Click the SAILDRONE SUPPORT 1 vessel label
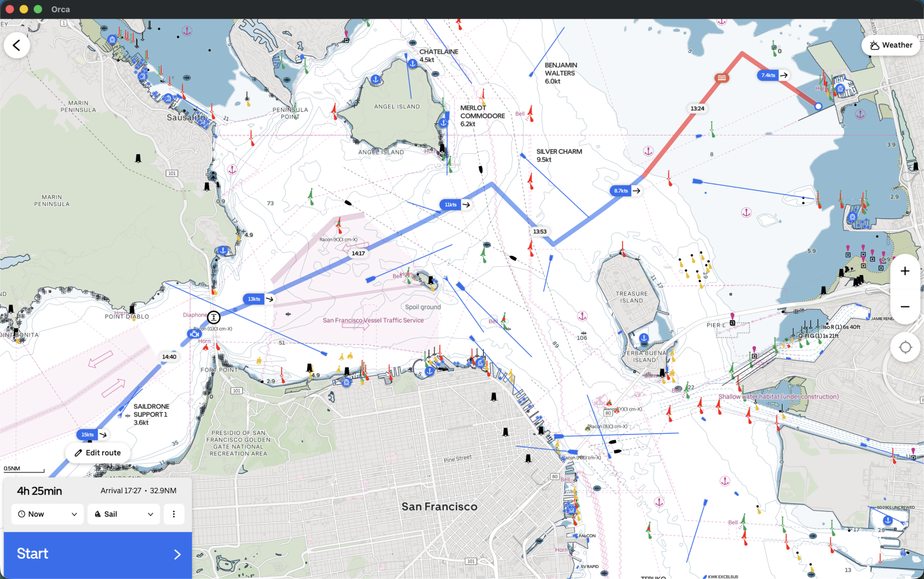 click(x=151, y=415)
